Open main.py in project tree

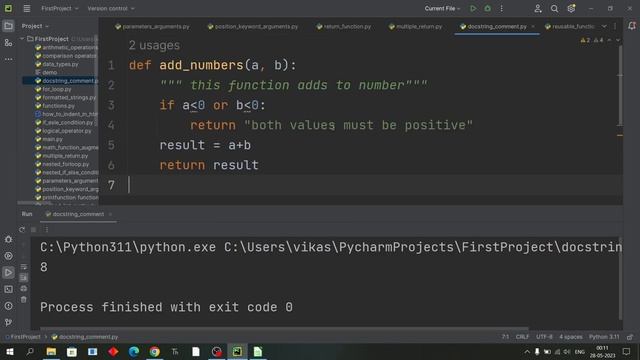pos(52,139)
